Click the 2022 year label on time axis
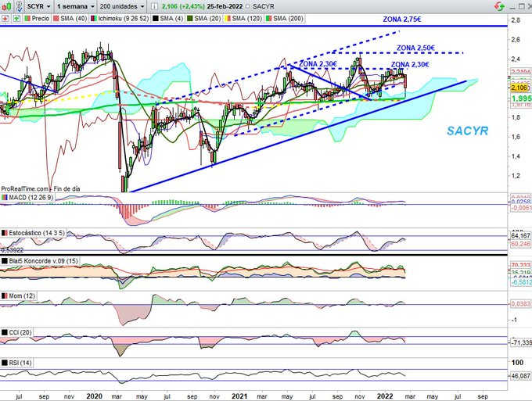Screen dimensions: 532x401 coord(385,396)
